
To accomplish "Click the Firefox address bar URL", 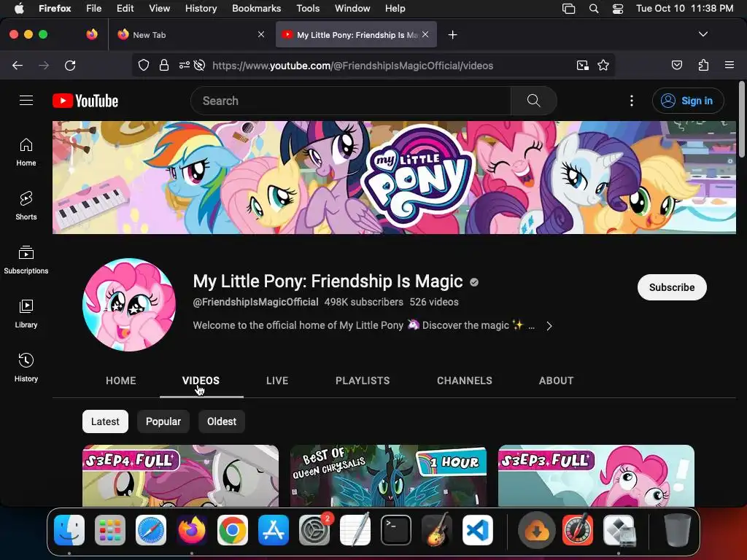I will (352, 66).
